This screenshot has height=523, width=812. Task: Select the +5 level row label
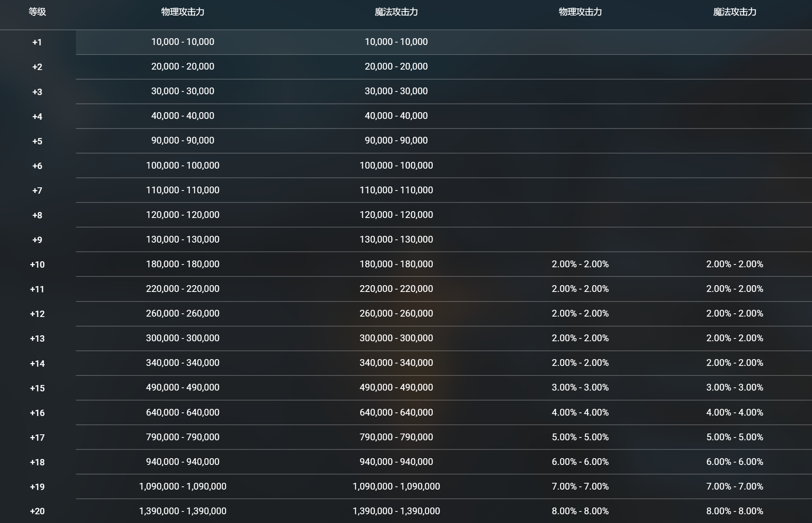pos(37,141)
